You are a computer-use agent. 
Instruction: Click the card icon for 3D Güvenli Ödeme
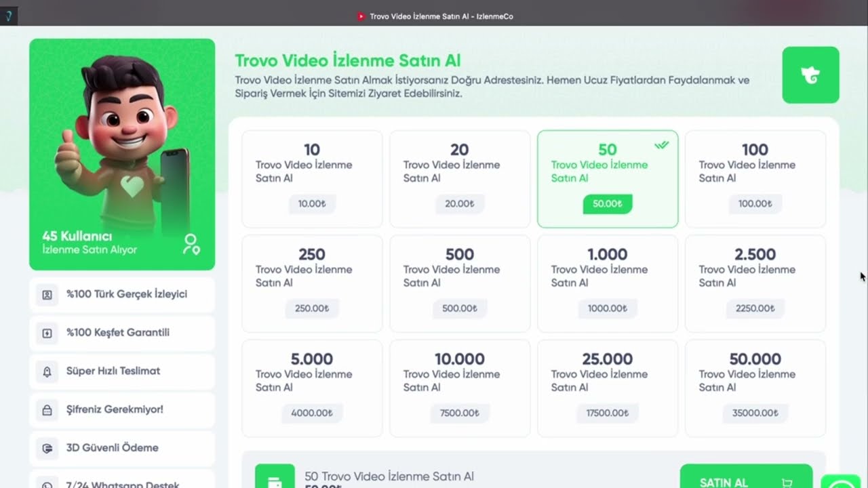coord(47,448)
